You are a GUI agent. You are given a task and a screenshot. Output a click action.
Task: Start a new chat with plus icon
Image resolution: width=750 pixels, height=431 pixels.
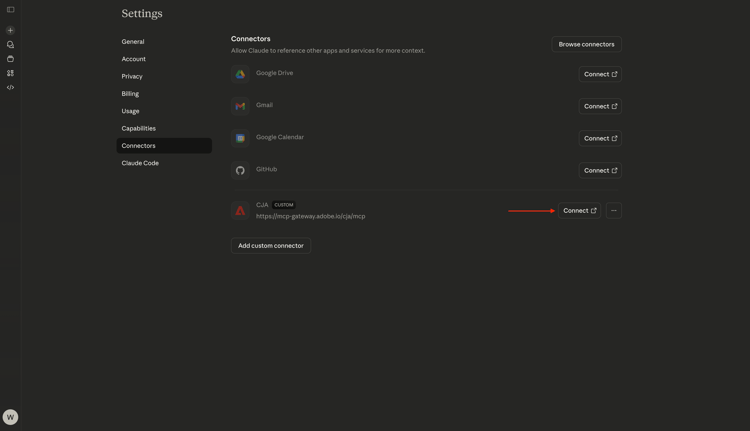[x=11, y=30]
